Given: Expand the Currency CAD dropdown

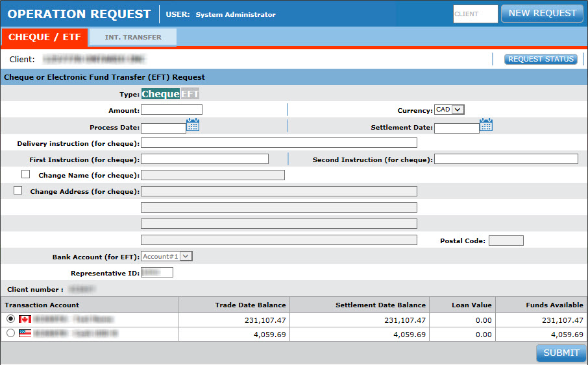Looking at the screenshot, I should 450,110.
